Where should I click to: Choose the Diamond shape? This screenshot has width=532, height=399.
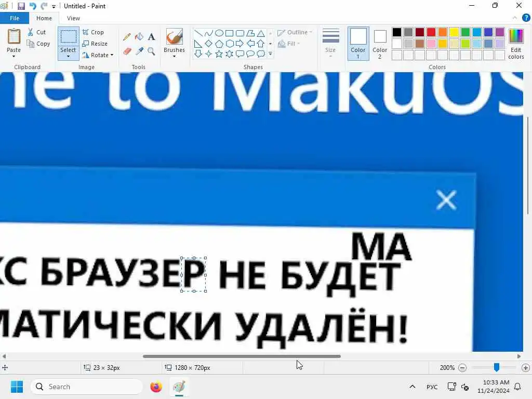[x=209, y=44]
